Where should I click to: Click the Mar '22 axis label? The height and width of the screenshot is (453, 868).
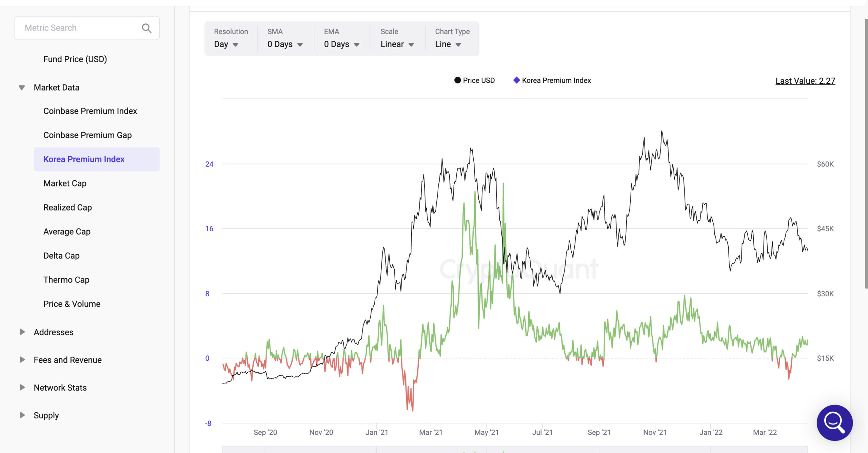pos(765,432)
